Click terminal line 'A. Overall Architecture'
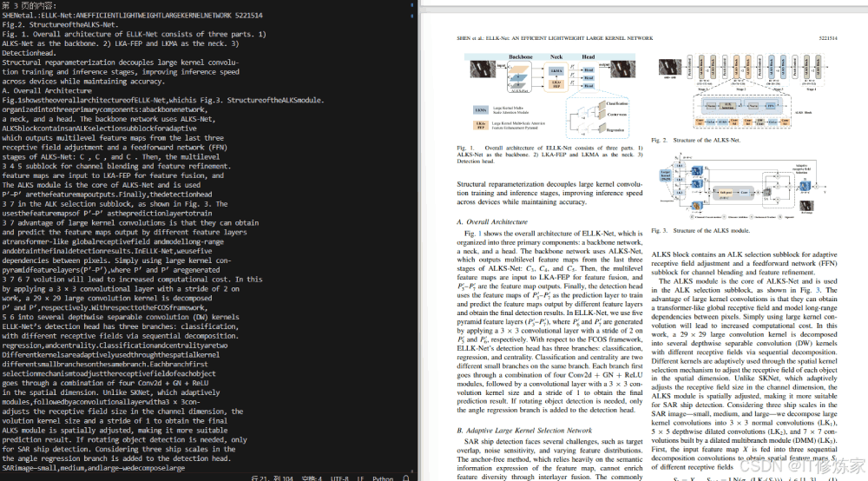Viewport: 868px width, 481px height. (x=47, y=91)
